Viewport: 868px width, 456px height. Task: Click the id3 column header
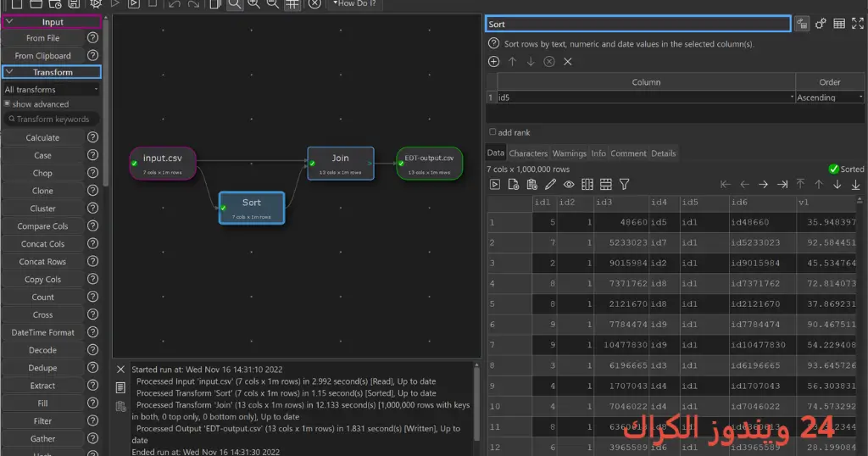[x=621, y=203]
